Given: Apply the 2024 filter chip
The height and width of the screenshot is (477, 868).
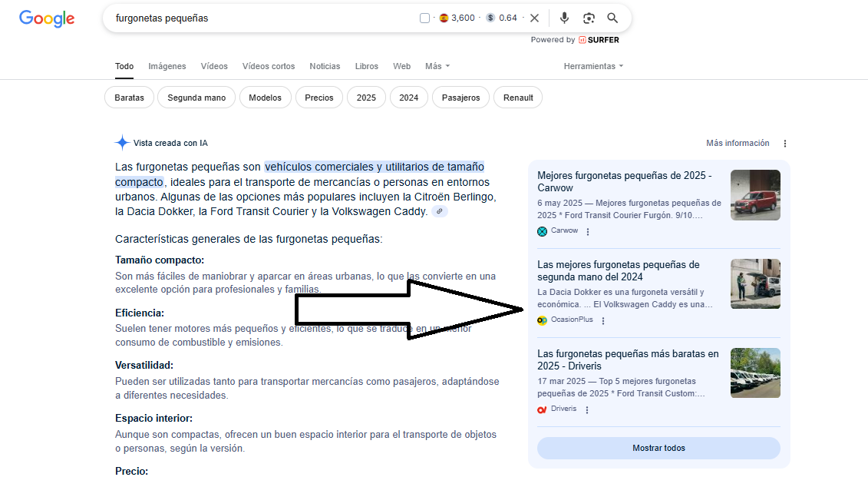Looking at the screenshot, I should pyautogui.click(x=408, y=98).
